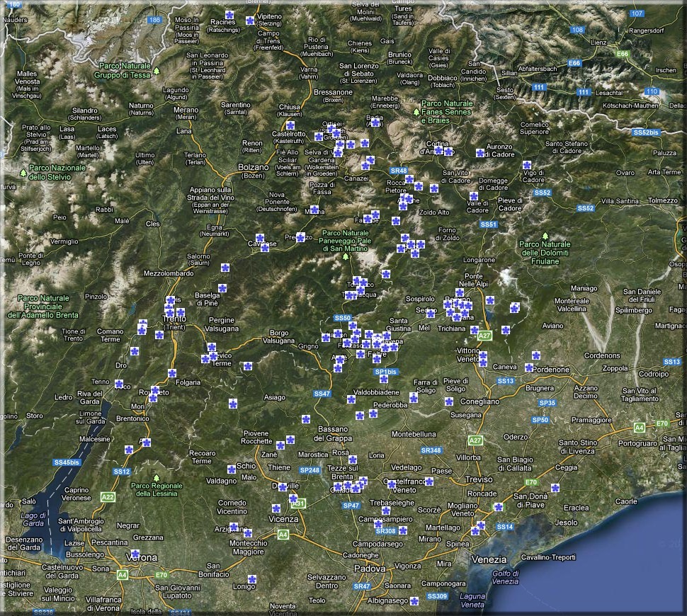
Task: Click the Bressanone town label
Action: pos(333,92)
